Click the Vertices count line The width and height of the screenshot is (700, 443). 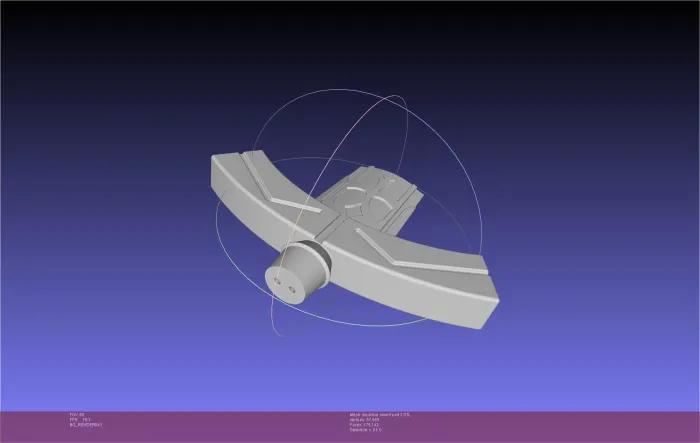[364, 420]
